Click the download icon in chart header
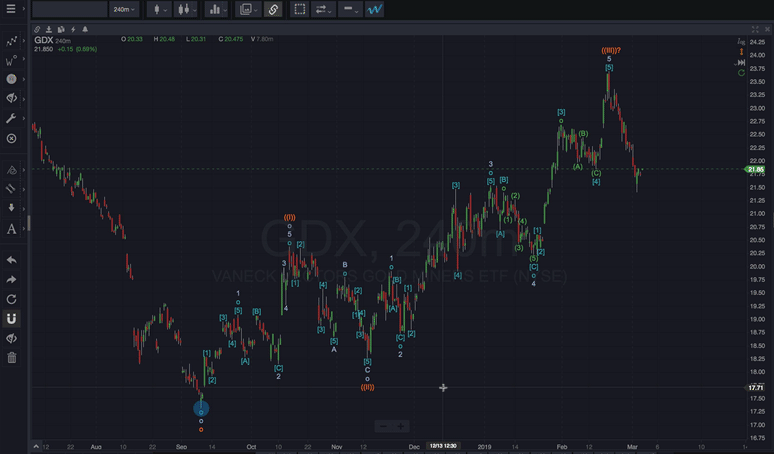This screenshot has height=454, width=774. tap(49, 30)
